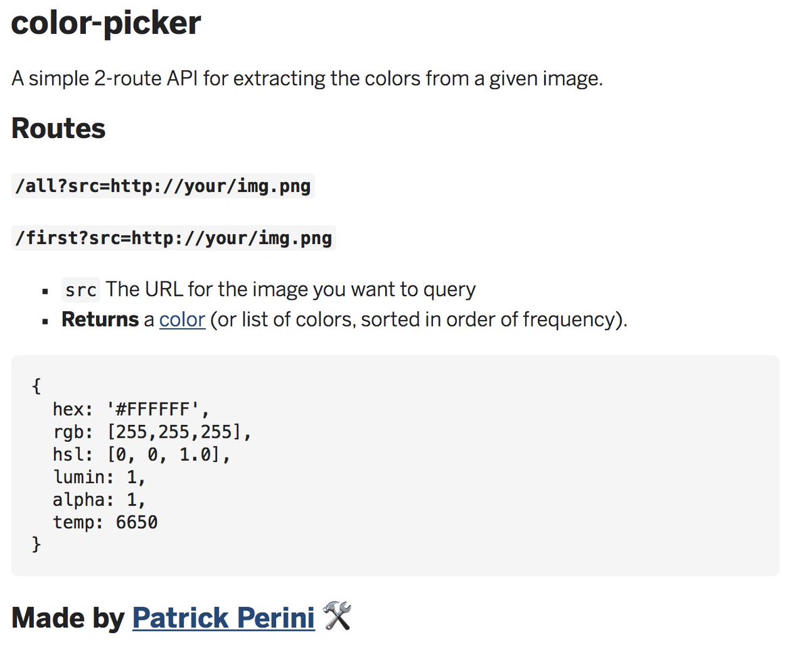Screen dimensions: 812x669
Task: Click the hex '#FFFFFF' value
Action: (154, 409)
